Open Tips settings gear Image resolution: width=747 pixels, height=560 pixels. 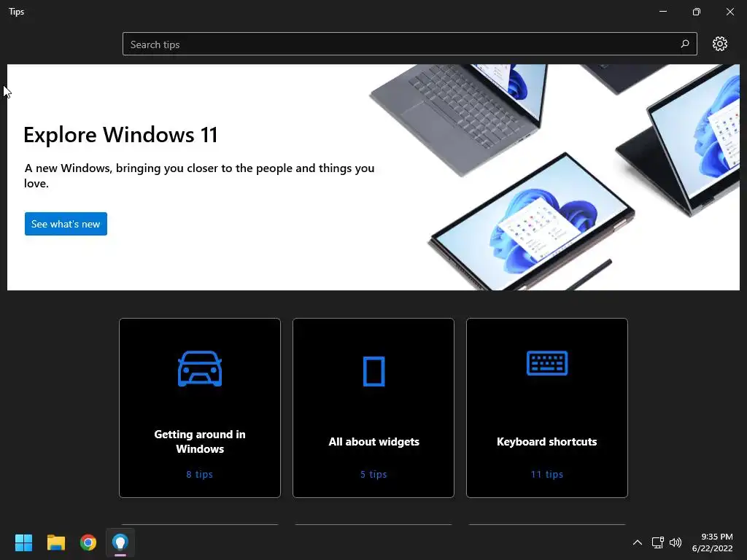(719, 44)
